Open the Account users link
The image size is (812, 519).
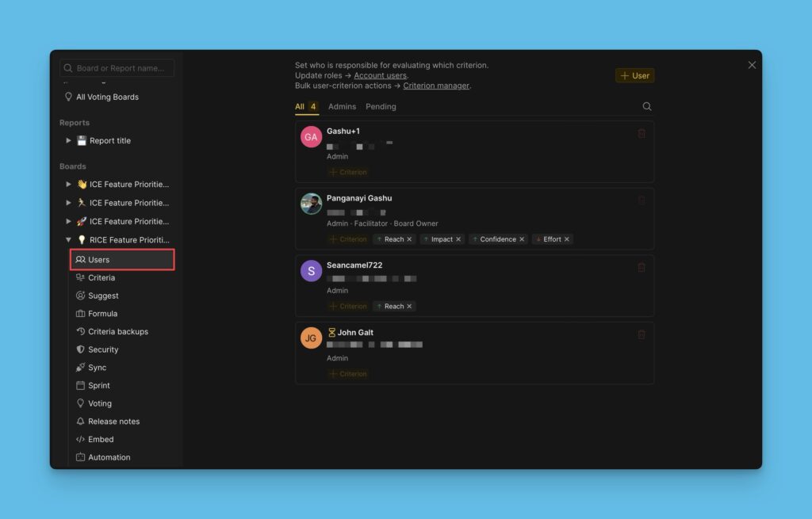pyautogui.click(x=380, y=76)
